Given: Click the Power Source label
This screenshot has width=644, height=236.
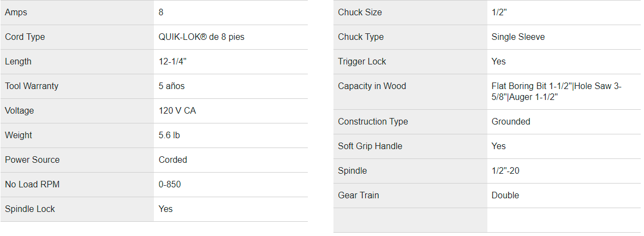Looking at the screenshot, I should 32,160.
